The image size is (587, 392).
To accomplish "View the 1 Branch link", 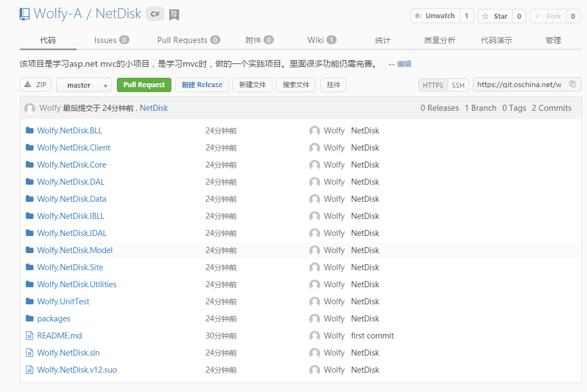I will tap(481, 108).
